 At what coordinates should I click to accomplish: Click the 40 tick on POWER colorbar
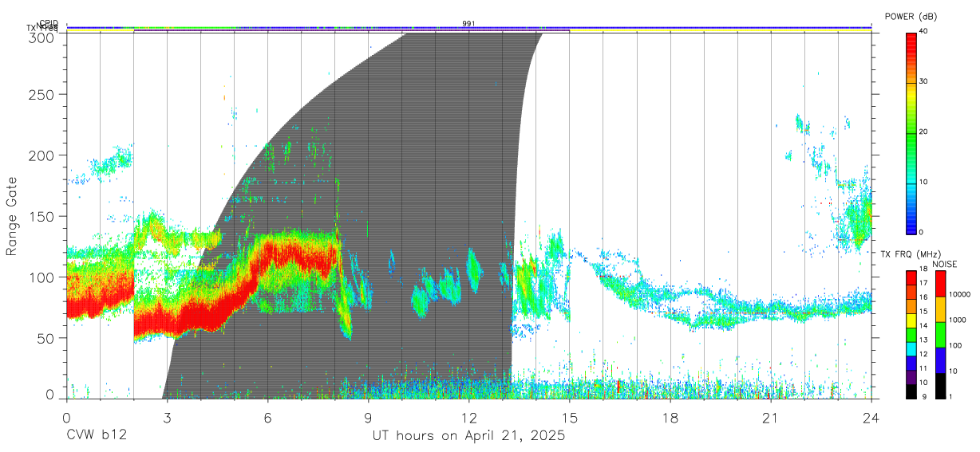click(924, 31)
